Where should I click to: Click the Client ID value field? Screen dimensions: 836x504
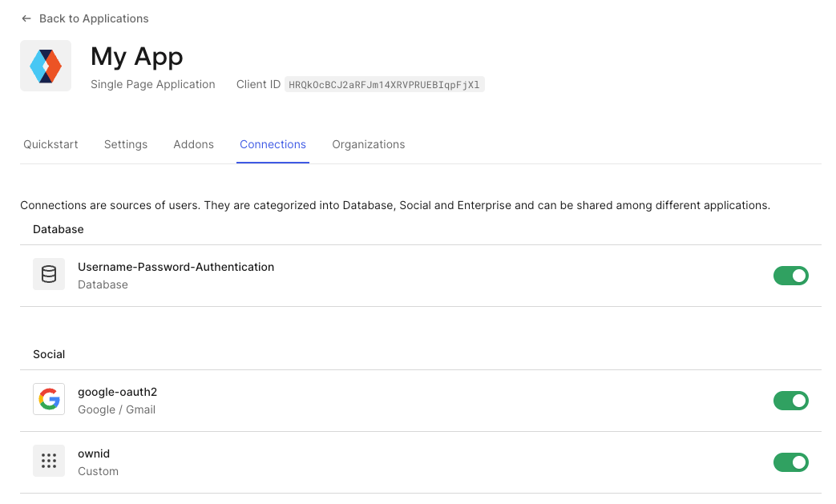[385, 85]
